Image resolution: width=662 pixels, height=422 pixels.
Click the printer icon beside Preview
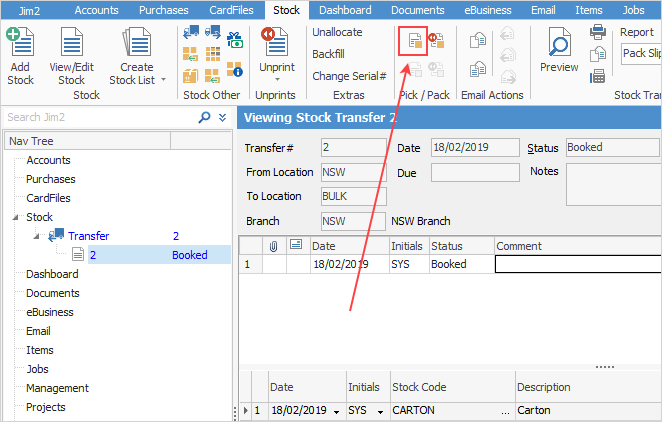pos(598,32)
